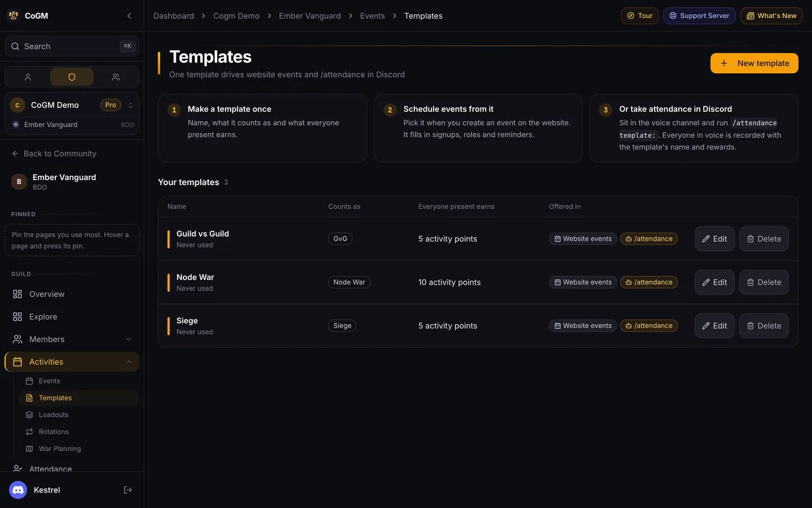Delete the Siege template
Image resolution: width=812 pixels, height=508 pixels.
(764, 326)
